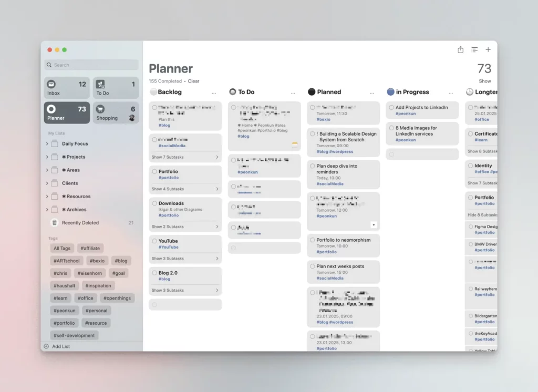Click the plus icon to add reminder
This screenshot has height=392, width=538.
[488, 49]
